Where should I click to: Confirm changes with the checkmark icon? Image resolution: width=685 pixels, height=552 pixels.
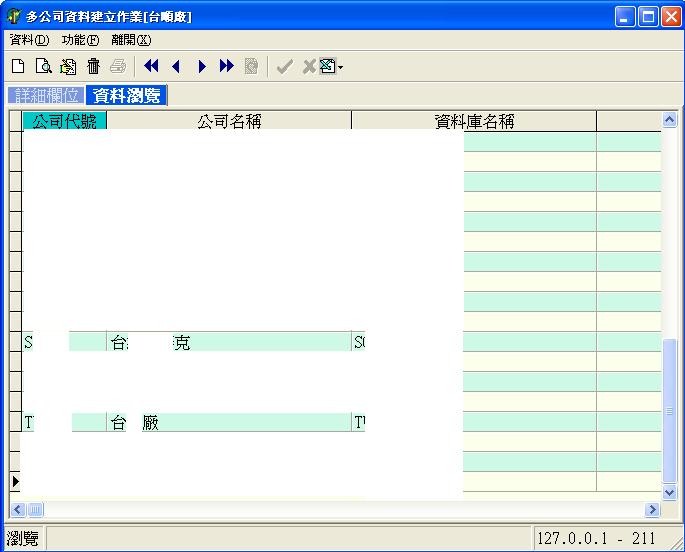click(x=284, y=67)
